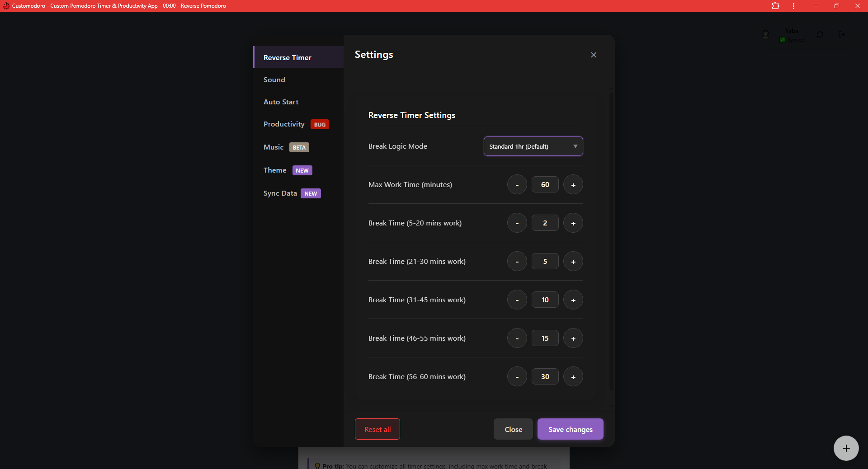Increase Break Time for 21-30 mins work
Screen dimensions: 868x469
[573, 261]
